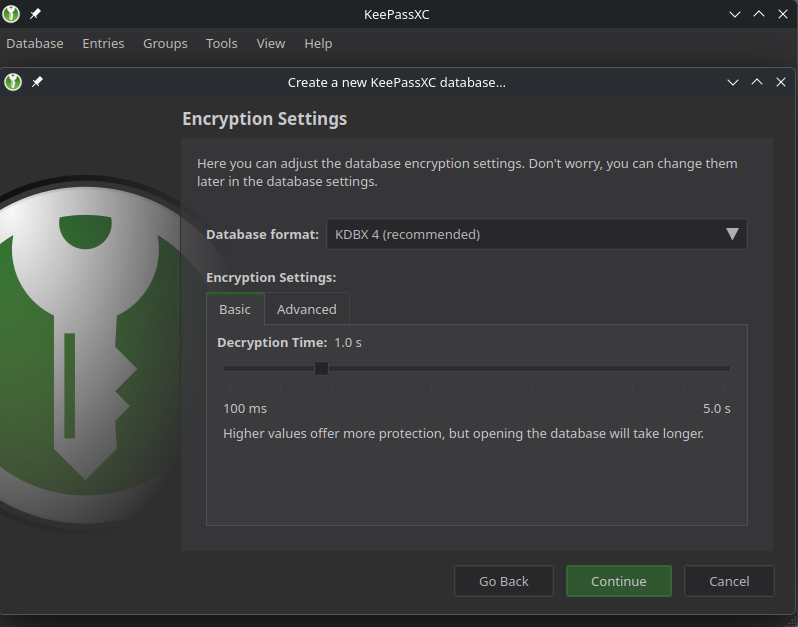Click the 'Higher values offer more protection' text
The height and width of the screenshot is (627, 798).
[x=463, y=434]
